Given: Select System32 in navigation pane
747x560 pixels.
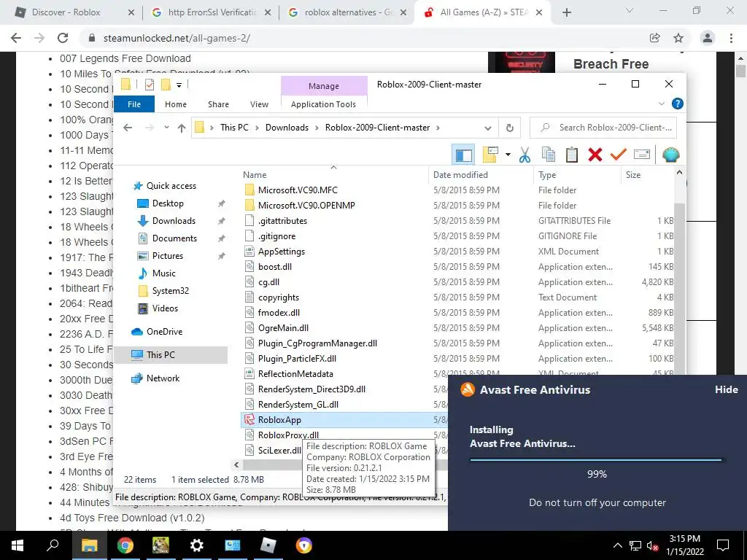Looking at the screenshot, I should coord(170,291).
